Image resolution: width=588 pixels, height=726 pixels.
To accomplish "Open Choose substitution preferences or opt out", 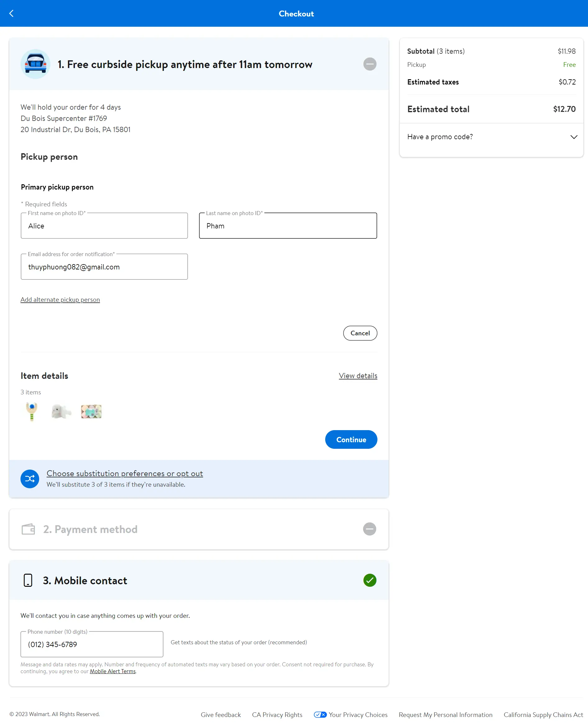I will tap(125, 474).
